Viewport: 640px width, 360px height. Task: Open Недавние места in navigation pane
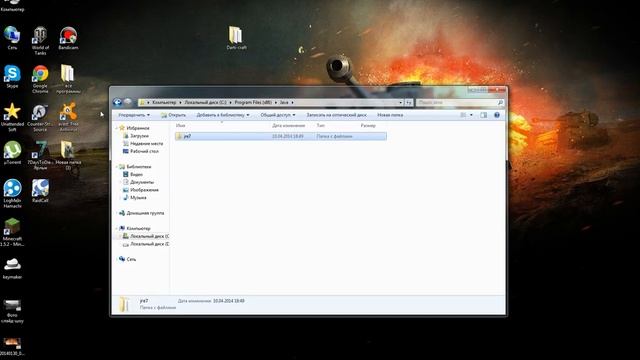pyautogui.click(x=143, y=144)
